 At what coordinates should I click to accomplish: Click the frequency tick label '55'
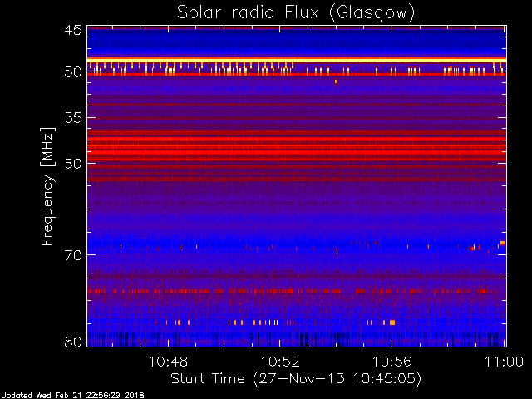(x=73, y=118)
